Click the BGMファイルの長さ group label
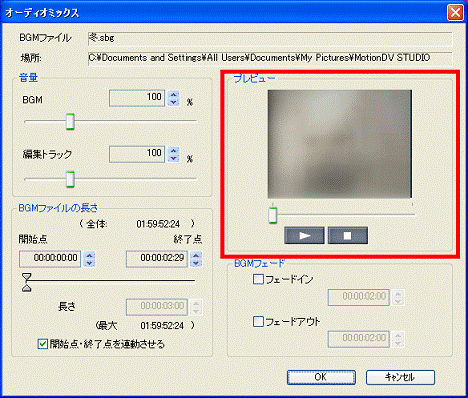This screenshot has height=398, width=468. click(58, 208)
